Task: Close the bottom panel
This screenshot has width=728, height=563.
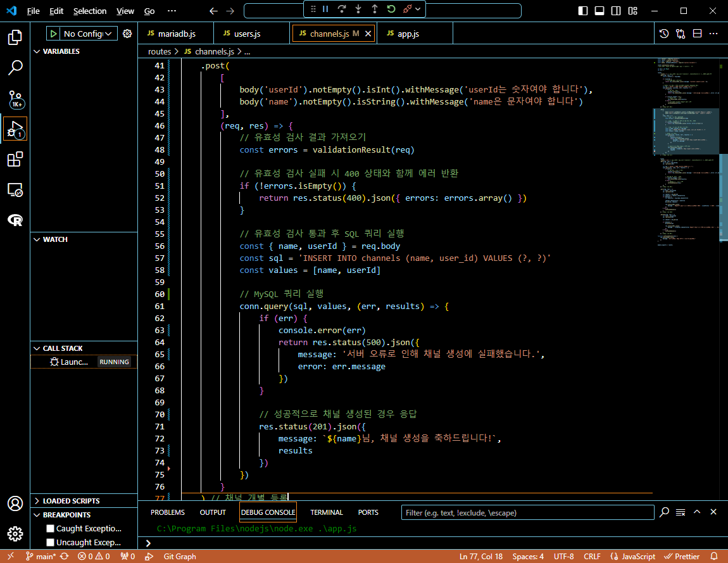Action: (713, 512)
